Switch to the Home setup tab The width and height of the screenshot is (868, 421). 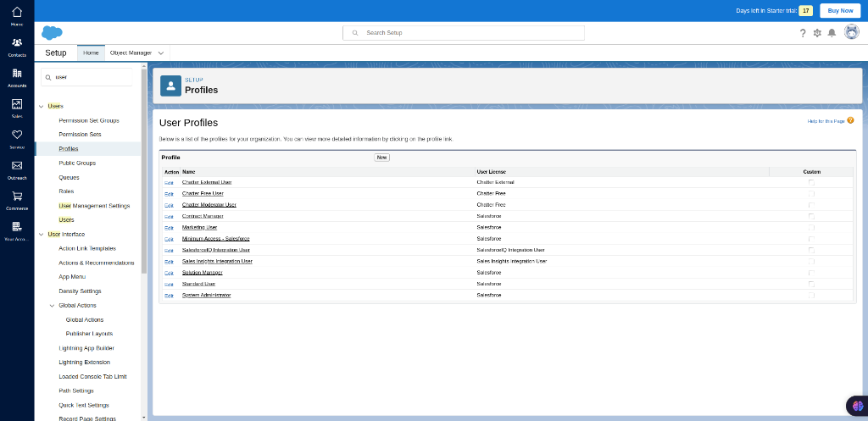tap(91, 53)
